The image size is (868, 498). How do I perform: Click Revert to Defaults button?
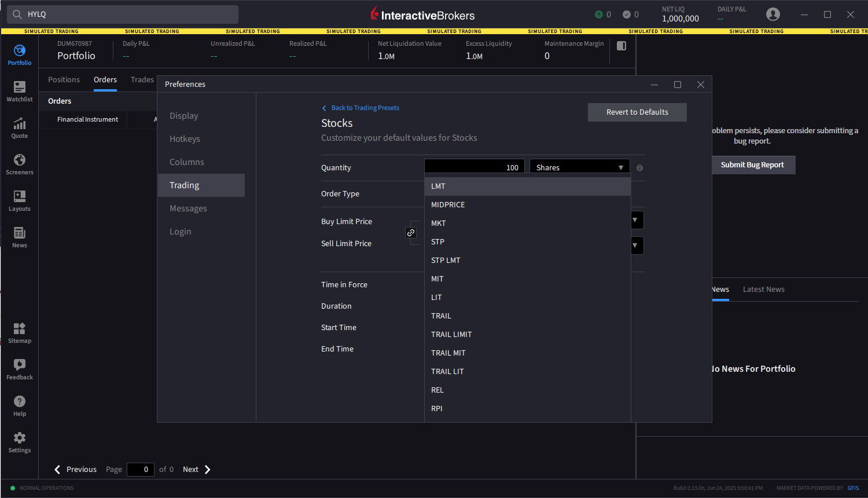pyautogui.click(x=637, y=112)
